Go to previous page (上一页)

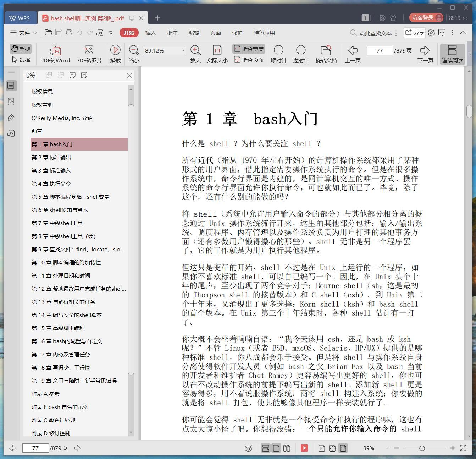coord(353,54)
